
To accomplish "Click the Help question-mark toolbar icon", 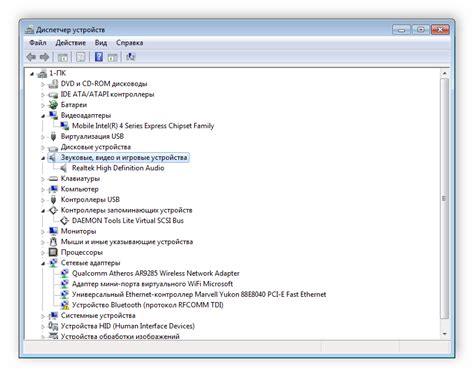I will (x=99, y=57).
